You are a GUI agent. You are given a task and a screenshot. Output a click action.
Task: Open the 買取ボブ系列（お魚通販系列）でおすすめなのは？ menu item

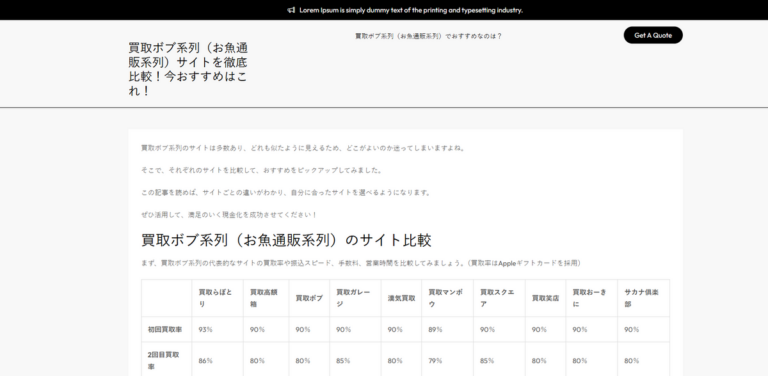(429, 36)
